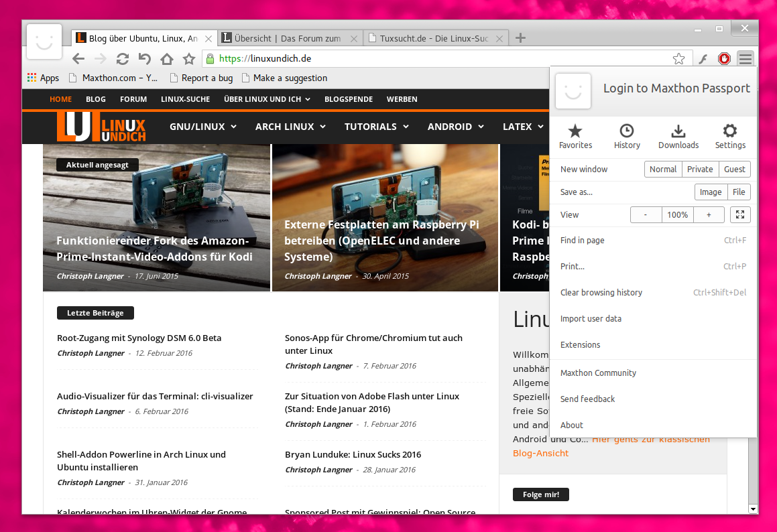Open the red ad-block extension icon
Image resolution: width=777 pixels, height=532 pixels.
724,59
